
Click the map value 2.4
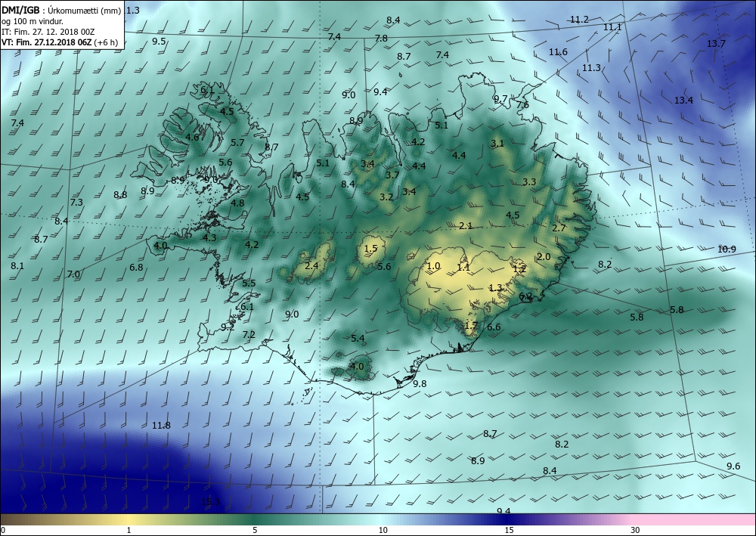pyautogui.click(x=312, y=266)
